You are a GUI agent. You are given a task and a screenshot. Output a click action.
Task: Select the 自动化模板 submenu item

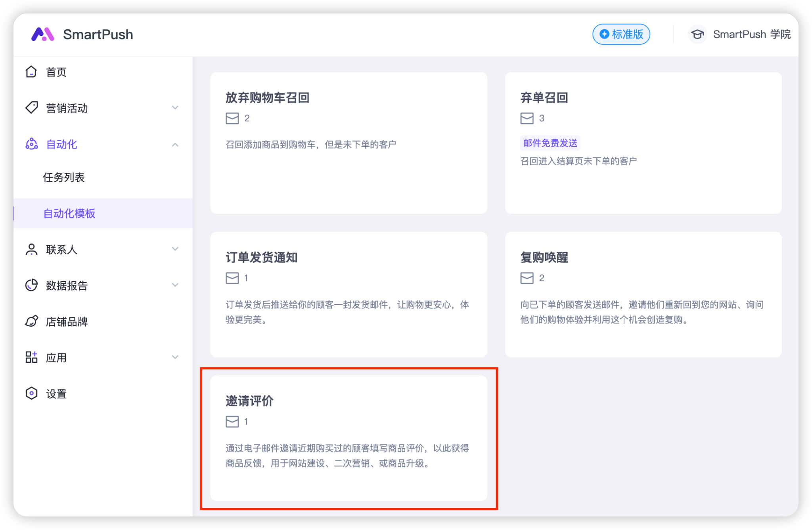click(x=69, y=213)
